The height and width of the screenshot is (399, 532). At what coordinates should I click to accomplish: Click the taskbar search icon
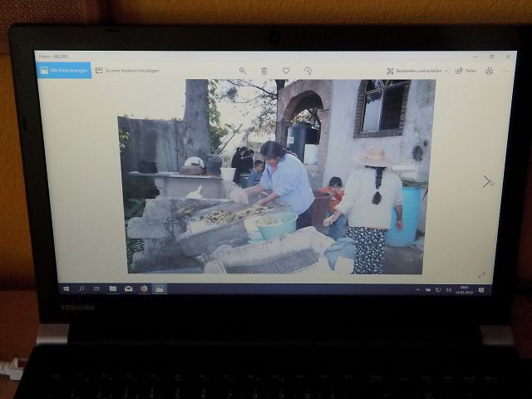(x=81, y=288)
